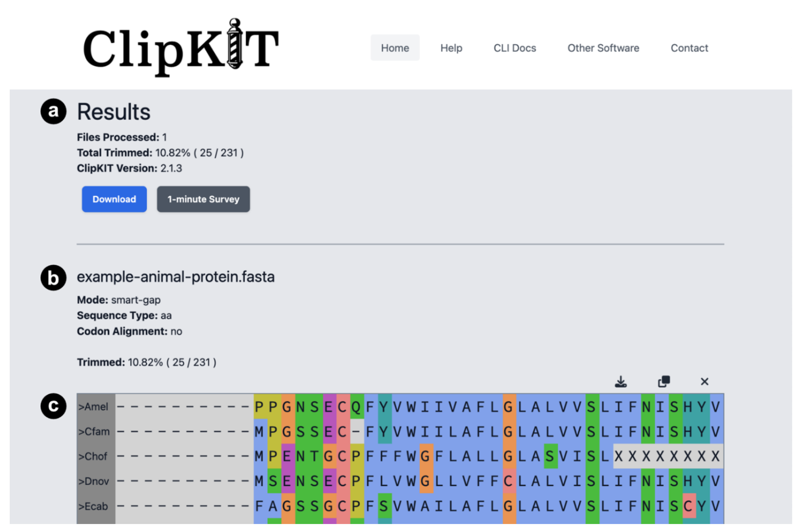The image size is (798, 532).
Task: Go to CLI Docs
Action: 514,48
